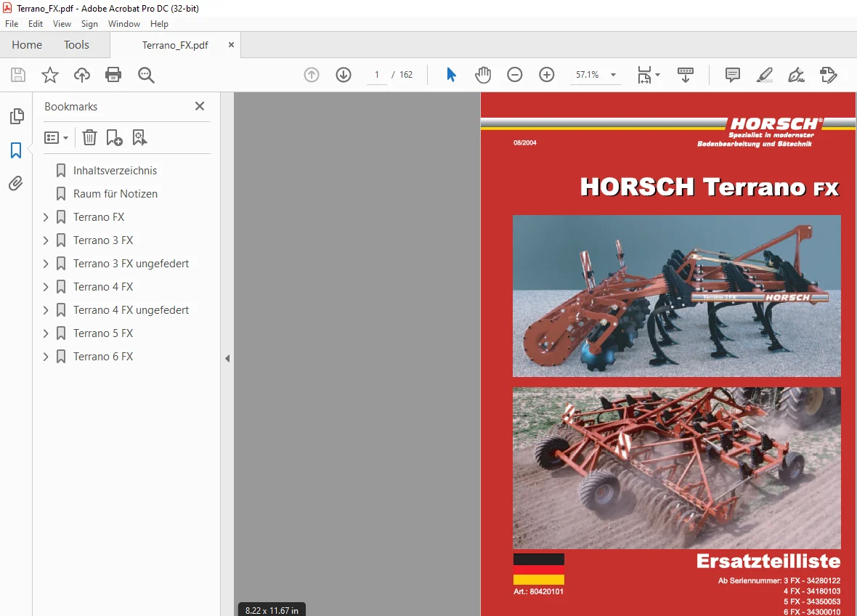Screen dimensions: 857x616
Task: Print the document with the printer icon
Action: coord(113,75)
